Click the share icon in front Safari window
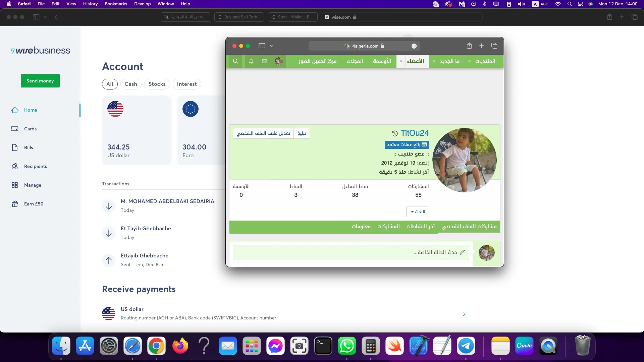This screenshot has width=644, height=362. [469, 46]
